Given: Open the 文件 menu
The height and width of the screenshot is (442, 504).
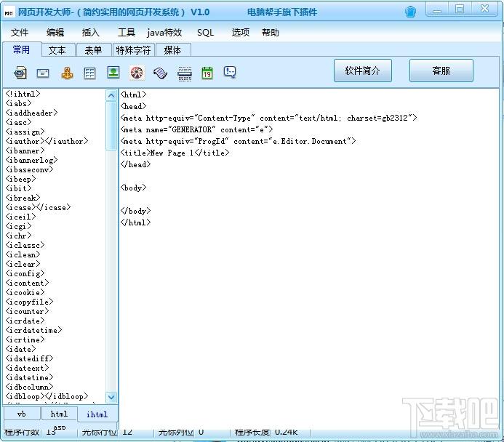Looking at the screenshot, I should coord(20,33).
